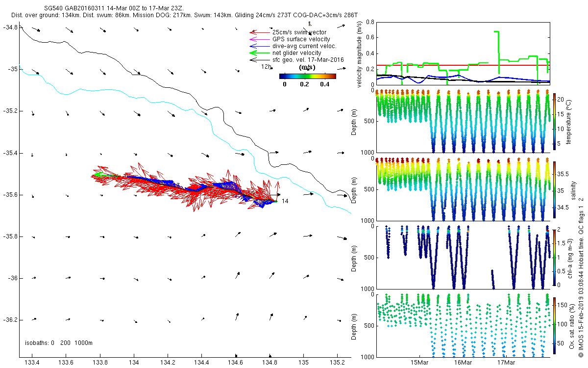Click the (m/s) velocity colorbar in the map

[307, 76]
